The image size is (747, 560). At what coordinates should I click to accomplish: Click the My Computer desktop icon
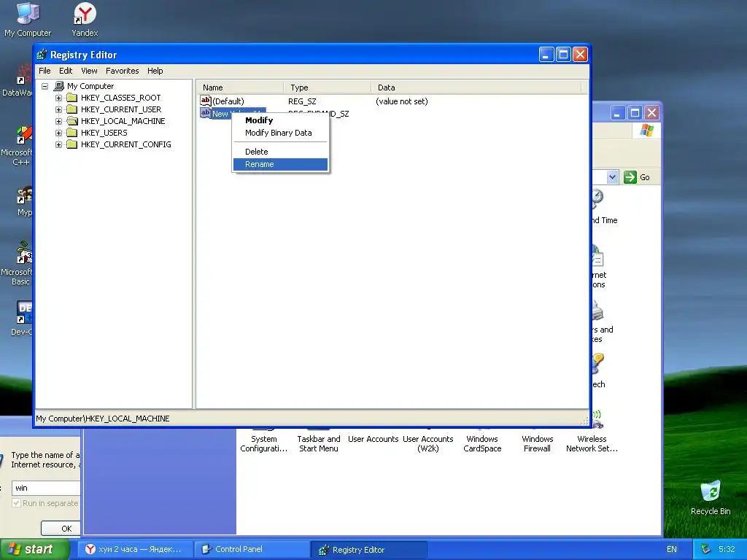click(x=28, y=20)
